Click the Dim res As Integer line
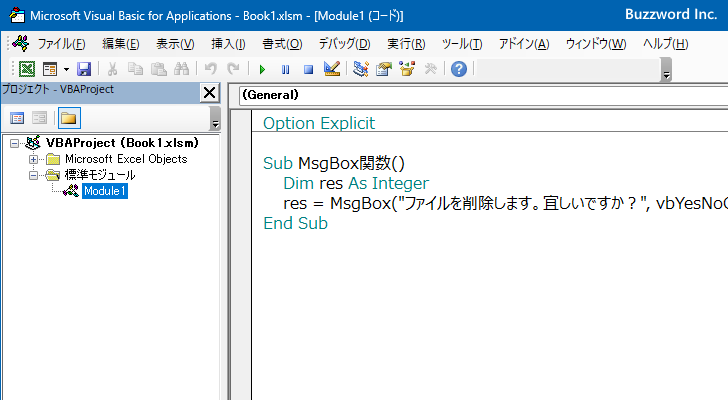 pyautogui.click(x=356, y=183)
